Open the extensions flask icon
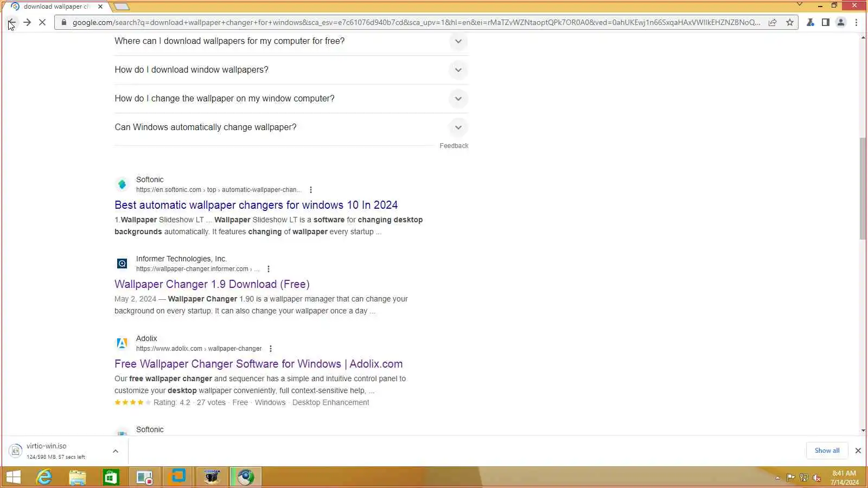Image resolution: width=868 pixels, height=488 pixels. tap(810, 22)
